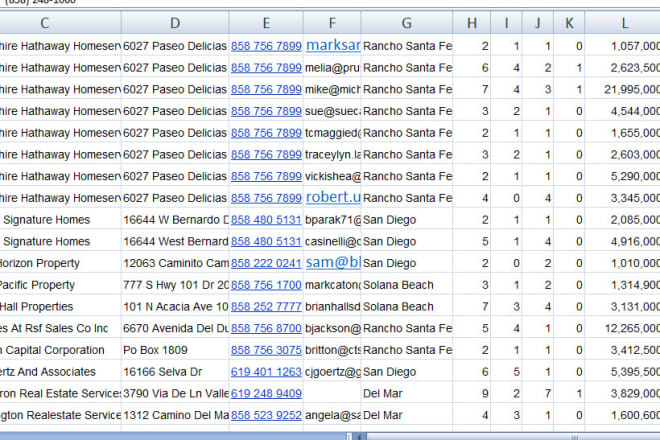
Task: Select value 21,995,000 in column L
Action: pyautogui.click(x=623, y=89)
